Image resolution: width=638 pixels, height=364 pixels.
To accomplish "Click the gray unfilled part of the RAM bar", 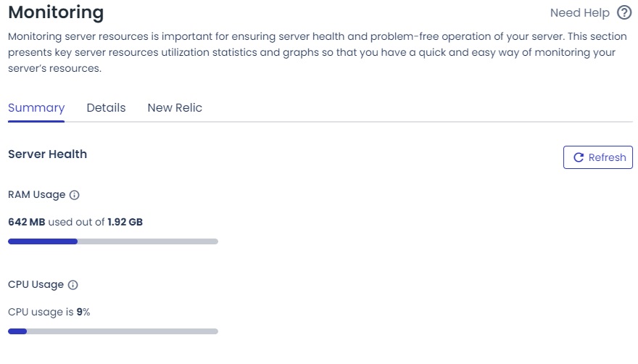I will [x=147, y=241].
